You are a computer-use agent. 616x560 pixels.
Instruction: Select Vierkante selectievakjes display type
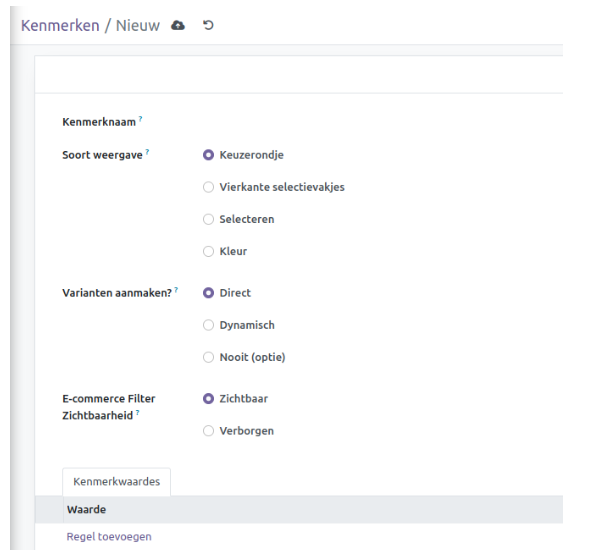(x=208, y=187)
